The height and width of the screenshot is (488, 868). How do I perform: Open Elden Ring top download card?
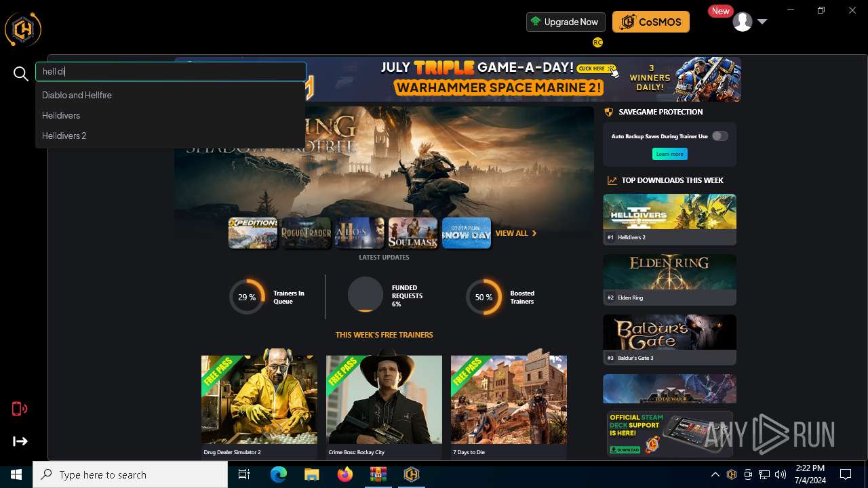[669, 279]
